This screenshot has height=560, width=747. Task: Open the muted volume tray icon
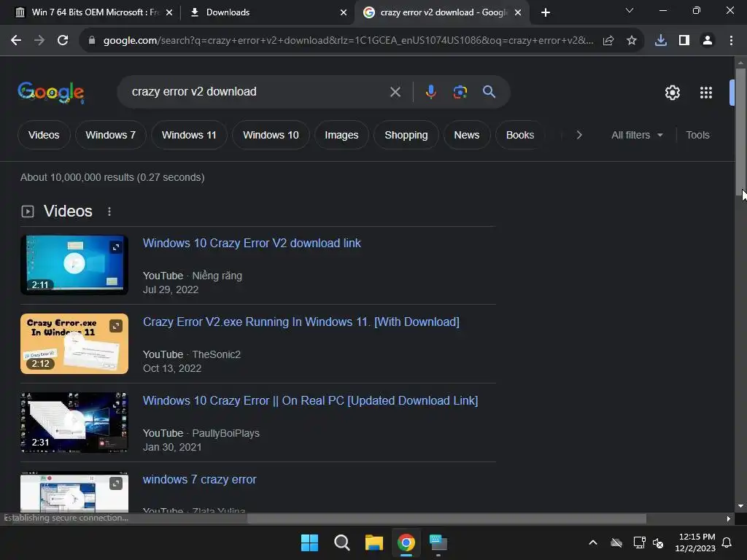(658, 542)
